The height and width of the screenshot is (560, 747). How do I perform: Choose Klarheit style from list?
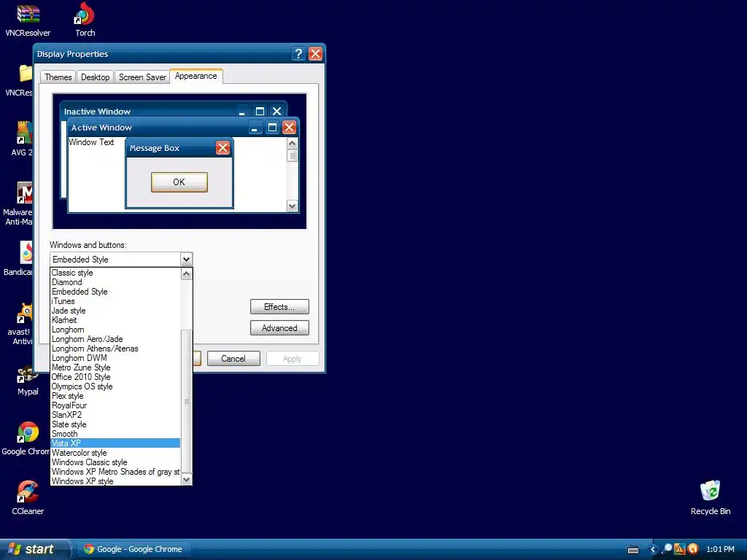click(115, 320)
